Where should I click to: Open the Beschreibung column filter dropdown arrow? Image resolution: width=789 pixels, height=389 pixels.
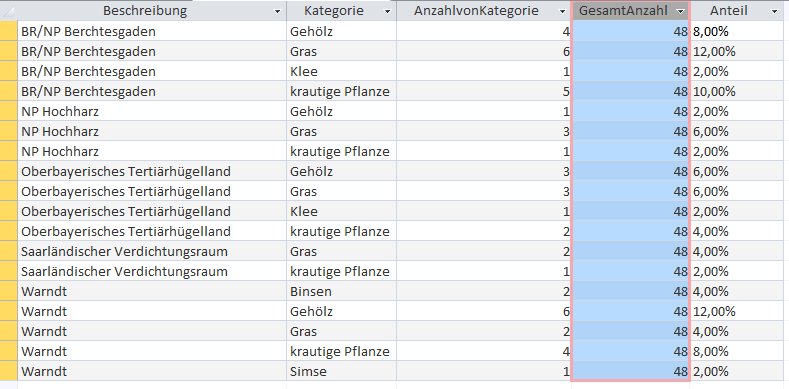coord(277,11)
